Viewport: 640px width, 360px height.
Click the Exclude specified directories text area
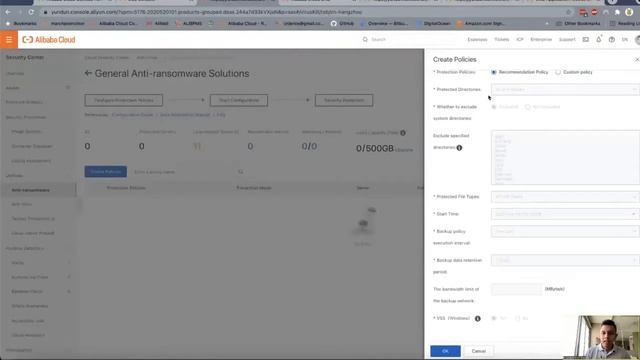coord(565,158)
